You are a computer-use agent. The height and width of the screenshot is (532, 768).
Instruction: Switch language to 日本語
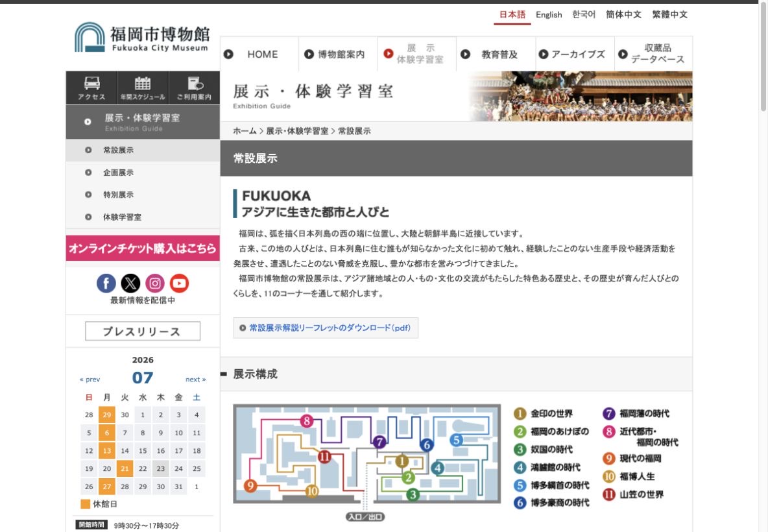pyautogui.click(x=512, y=15)
